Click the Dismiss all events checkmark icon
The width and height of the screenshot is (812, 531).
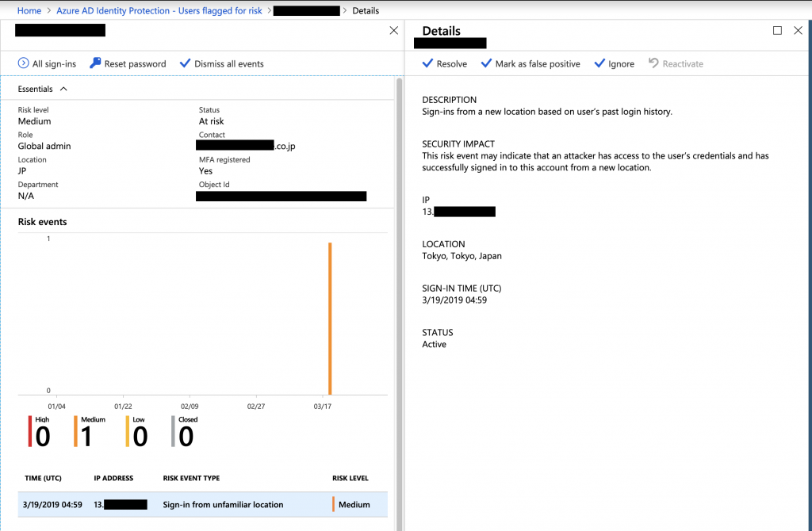[185, 63]
